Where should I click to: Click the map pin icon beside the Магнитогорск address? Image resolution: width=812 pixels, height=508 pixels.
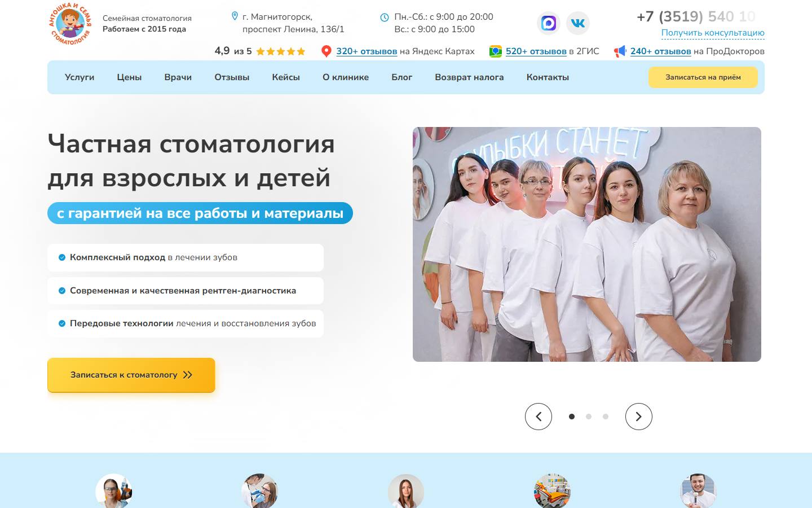point(235,16)
